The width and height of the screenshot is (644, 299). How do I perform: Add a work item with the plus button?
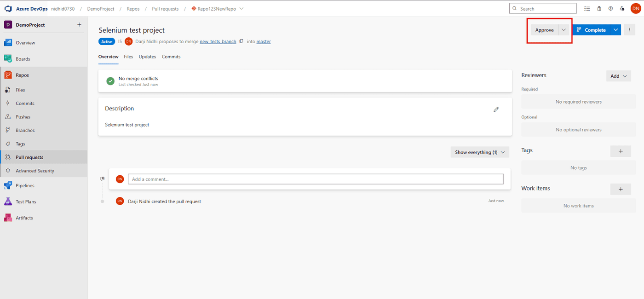[x=621, y=189]
